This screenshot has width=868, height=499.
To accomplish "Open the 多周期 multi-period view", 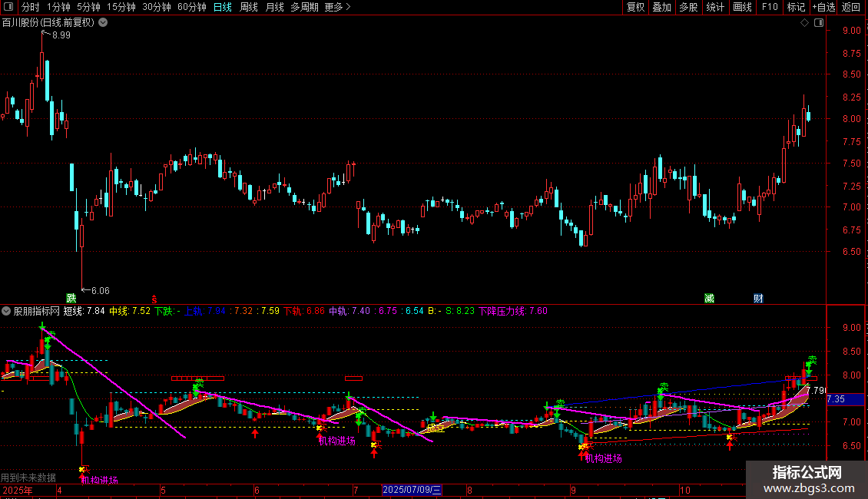I will click(x=304, y=7).
